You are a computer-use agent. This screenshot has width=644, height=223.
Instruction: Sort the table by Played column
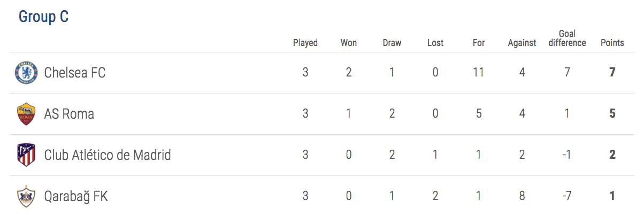305,43
